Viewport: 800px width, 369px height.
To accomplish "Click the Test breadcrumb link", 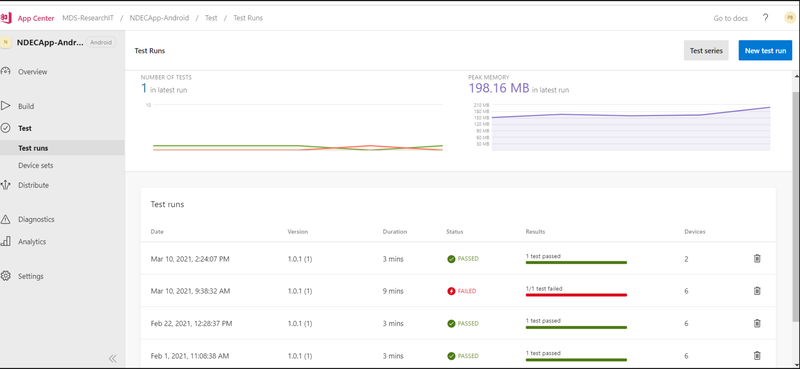I will click(211, 18).
